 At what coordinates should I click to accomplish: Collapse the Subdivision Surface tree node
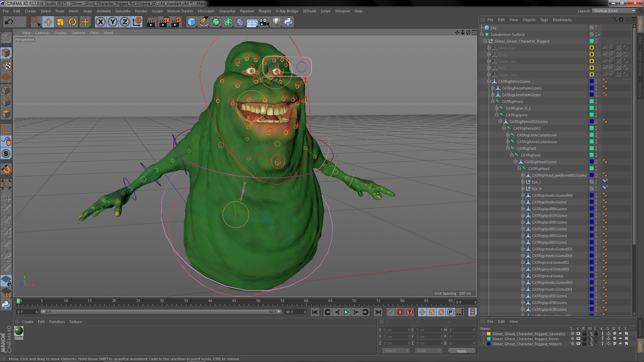coord(482,35)
